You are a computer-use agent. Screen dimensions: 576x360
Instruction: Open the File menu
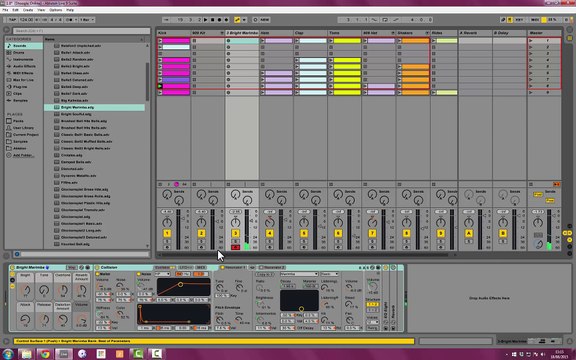(x=5, y=10)
